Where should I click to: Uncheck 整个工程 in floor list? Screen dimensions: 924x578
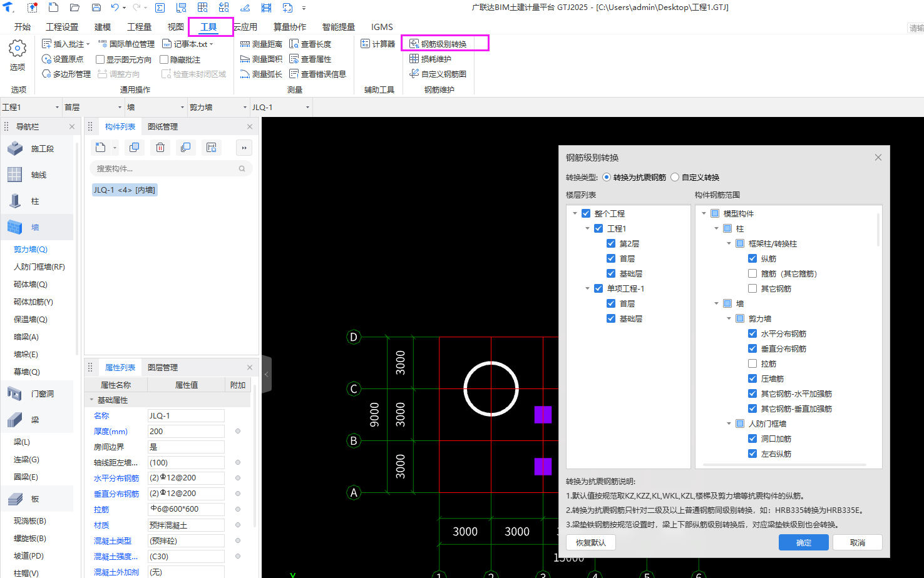pyautogui.click(x=586, y=213)
